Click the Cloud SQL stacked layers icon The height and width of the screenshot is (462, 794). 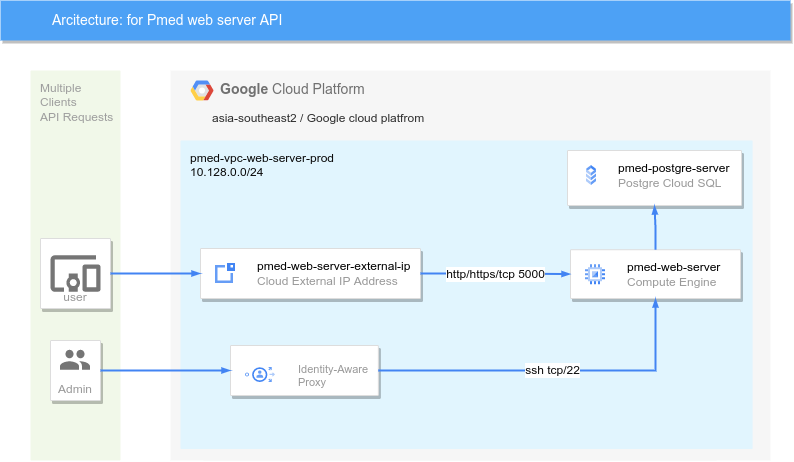click(x=591, y=175)
